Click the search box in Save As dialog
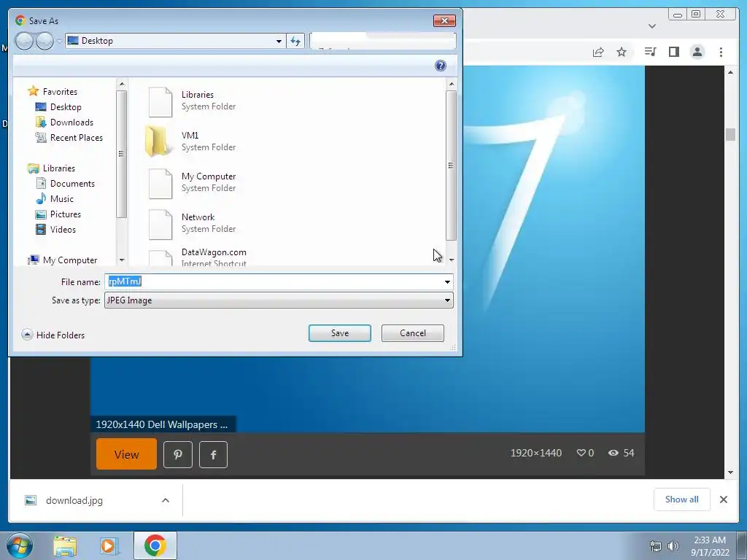The width and height of the screenshot is (747, 560). click(382, 41)
